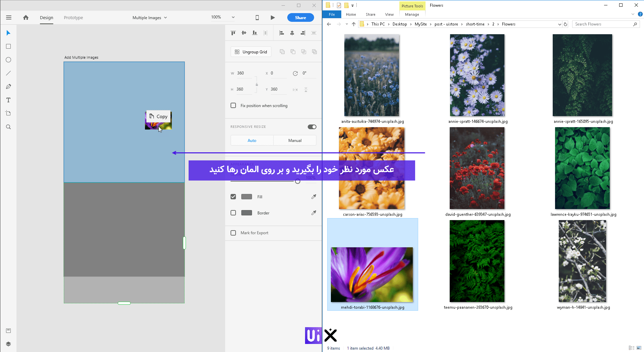Pick border color with eyedropper

(x=314, y=213)
